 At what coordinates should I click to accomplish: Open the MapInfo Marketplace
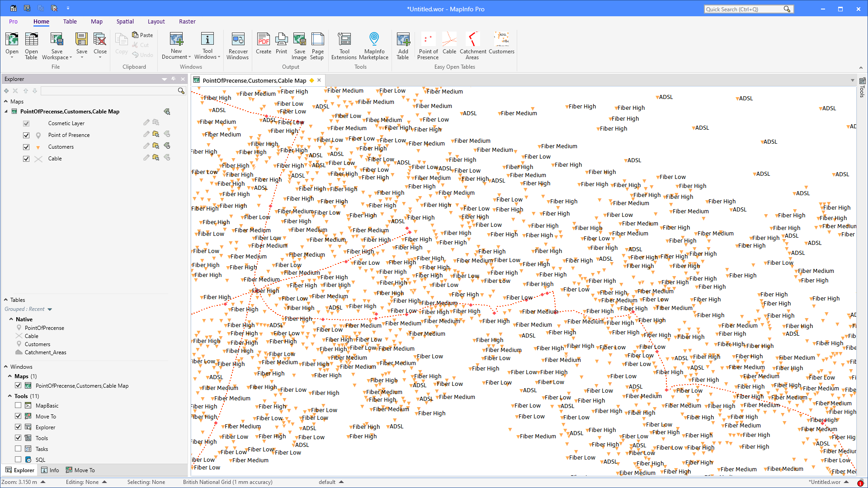(374, 45)
